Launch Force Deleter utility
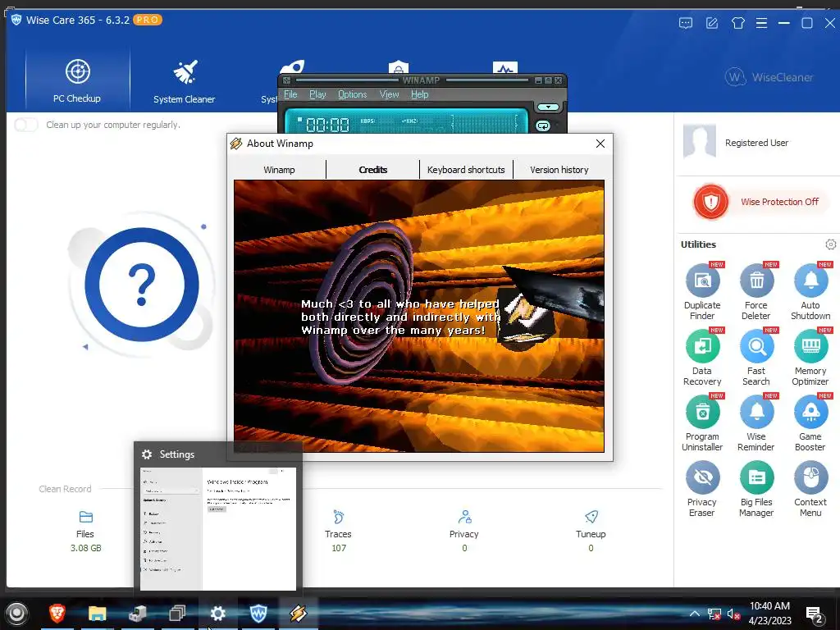This screenshot has height=630, width=840. pos(756,292)
